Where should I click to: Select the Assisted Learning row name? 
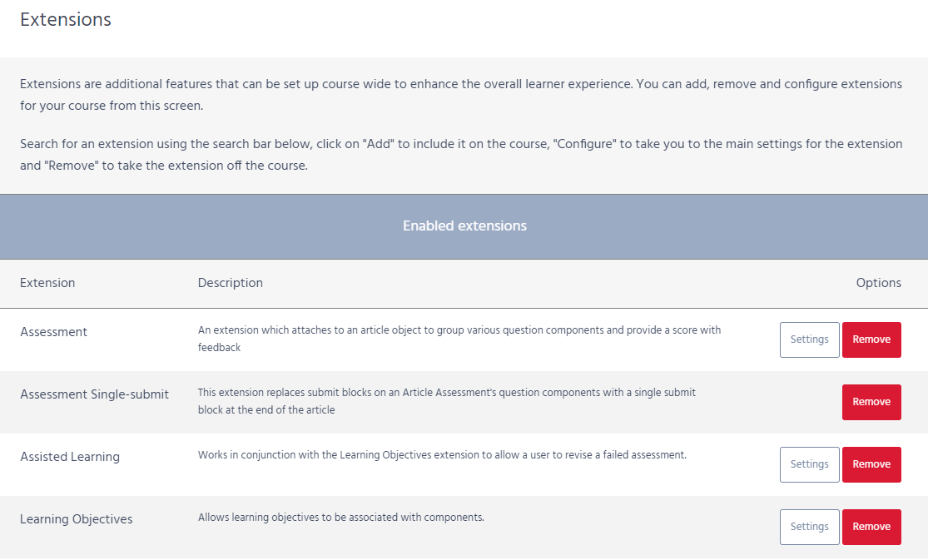70,457
